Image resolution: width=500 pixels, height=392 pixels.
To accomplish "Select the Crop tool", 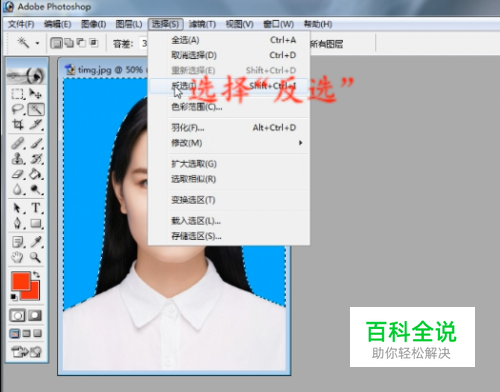I will point(18,125).
